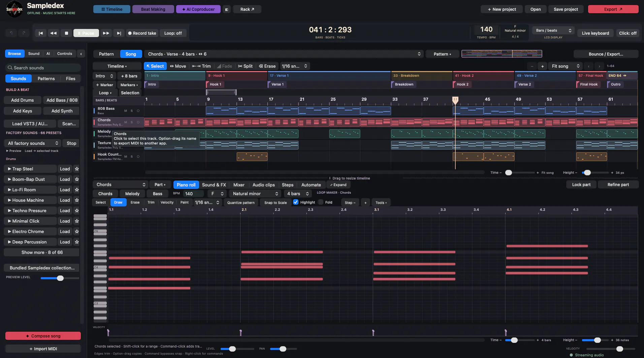This screenshot has width=644, height=358.
Task: Switch to Pattern view tab
Action: [x=106, y=54]
